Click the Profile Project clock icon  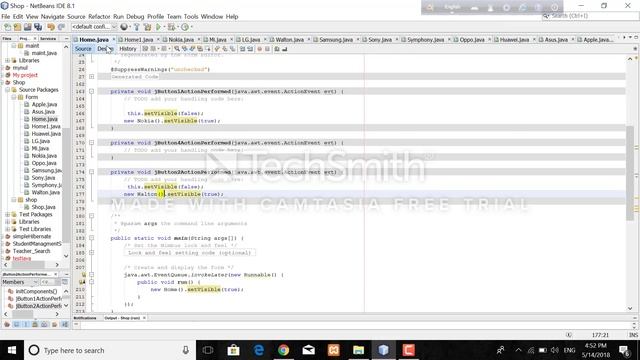(184, 27)
